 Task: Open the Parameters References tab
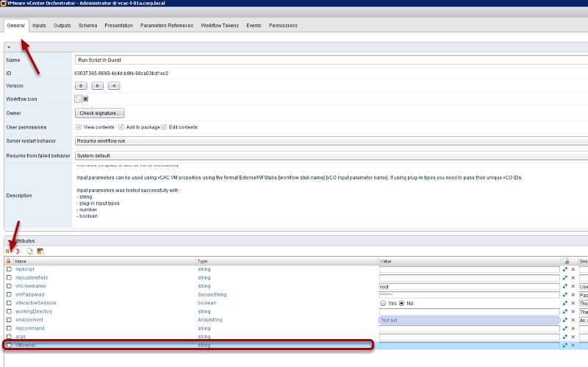click(168, 26)
